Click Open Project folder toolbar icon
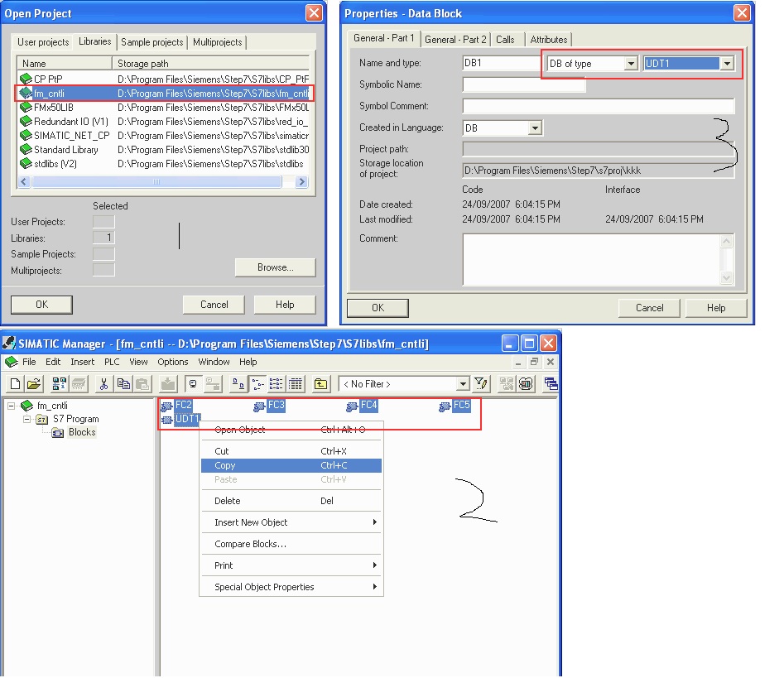This screenshot has height=678, width=784. click(x=33, y=384)
